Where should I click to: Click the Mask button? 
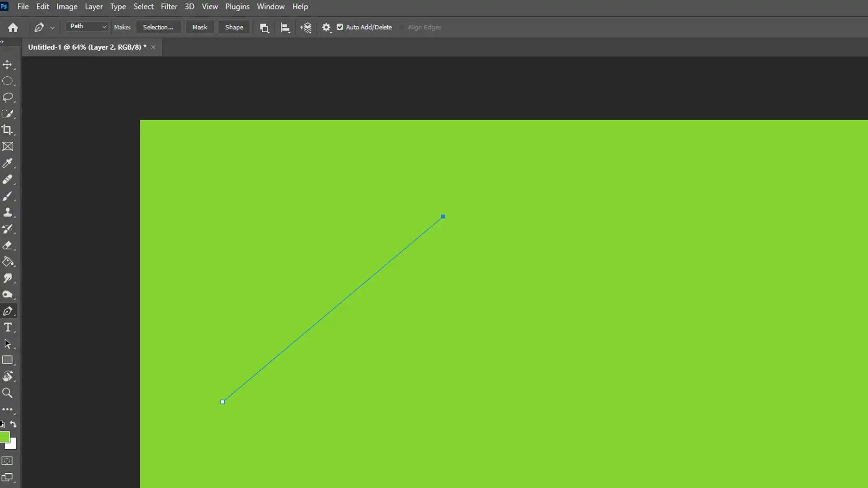pyautogui.click(x=200, y=27)
